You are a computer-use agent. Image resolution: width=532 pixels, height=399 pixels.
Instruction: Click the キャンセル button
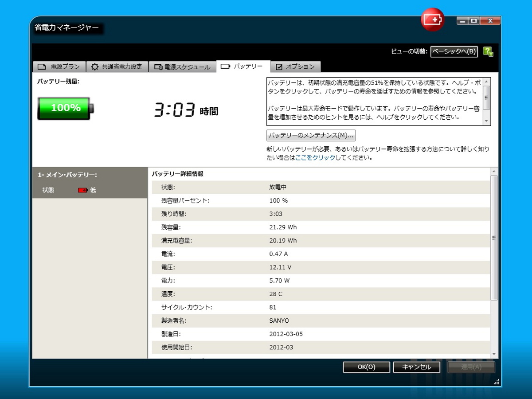coord(416,367)
